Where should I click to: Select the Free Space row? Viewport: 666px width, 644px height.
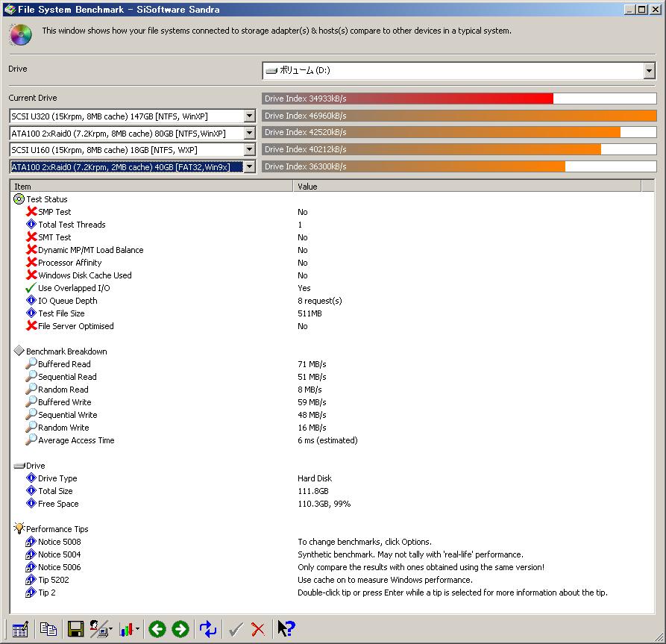[x=331, y=504]
